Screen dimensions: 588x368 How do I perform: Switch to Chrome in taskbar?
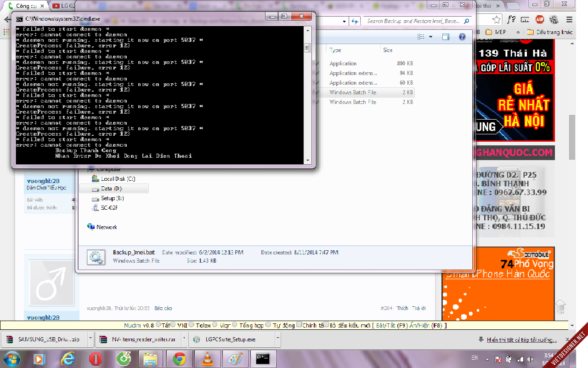(x=179, y=358)
